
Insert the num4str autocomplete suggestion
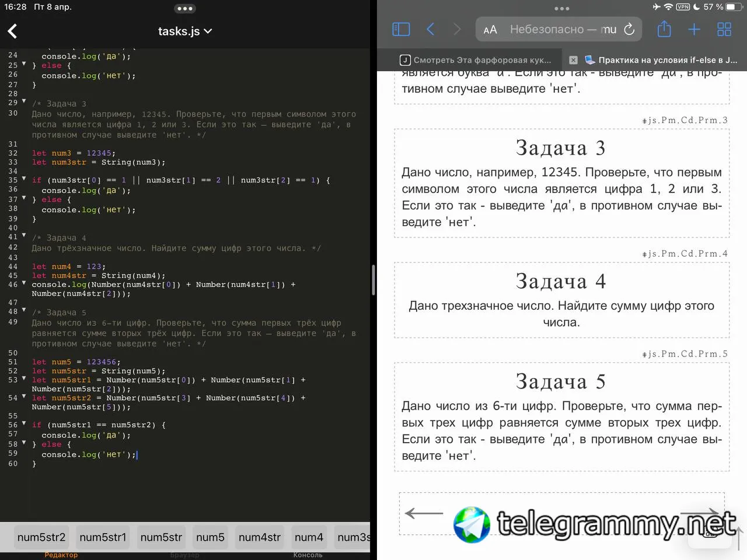(260, 537)
